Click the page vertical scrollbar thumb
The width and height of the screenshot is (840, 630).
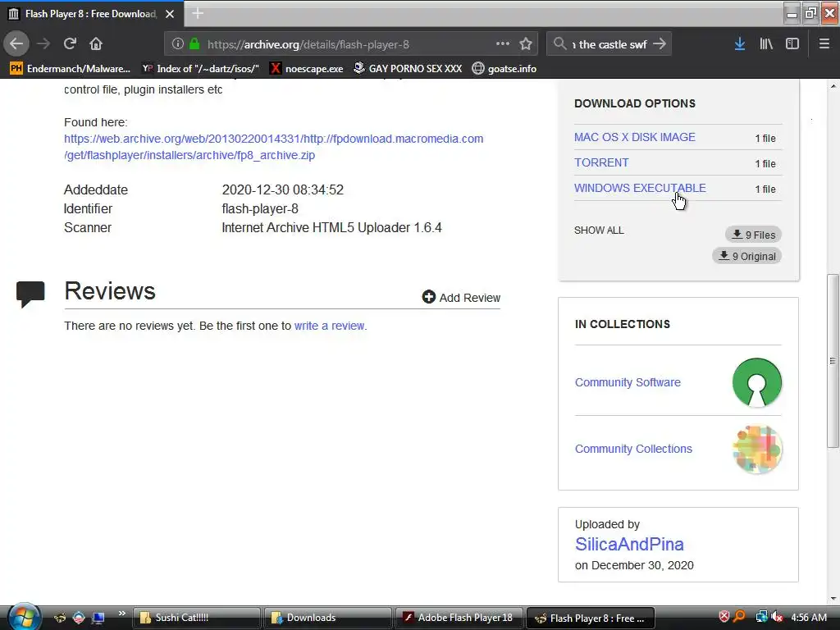(x=833, y=361)
